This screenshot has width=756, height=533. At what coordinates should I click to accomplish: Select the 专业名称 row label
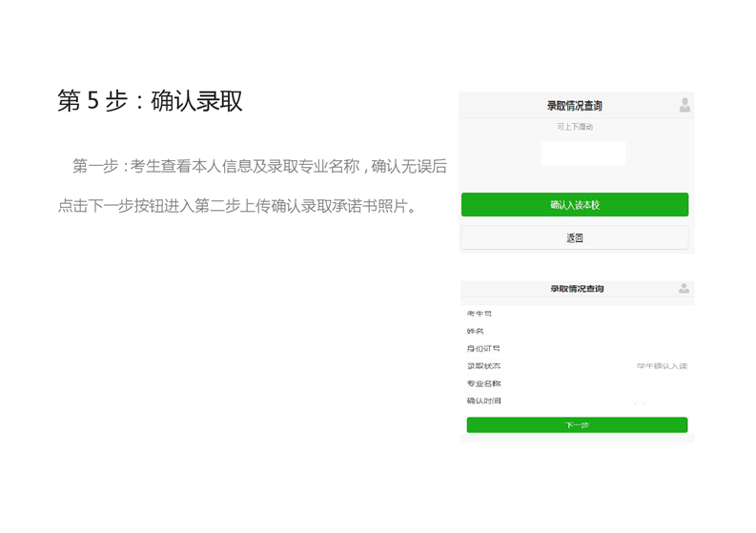[x=483, y=383]
